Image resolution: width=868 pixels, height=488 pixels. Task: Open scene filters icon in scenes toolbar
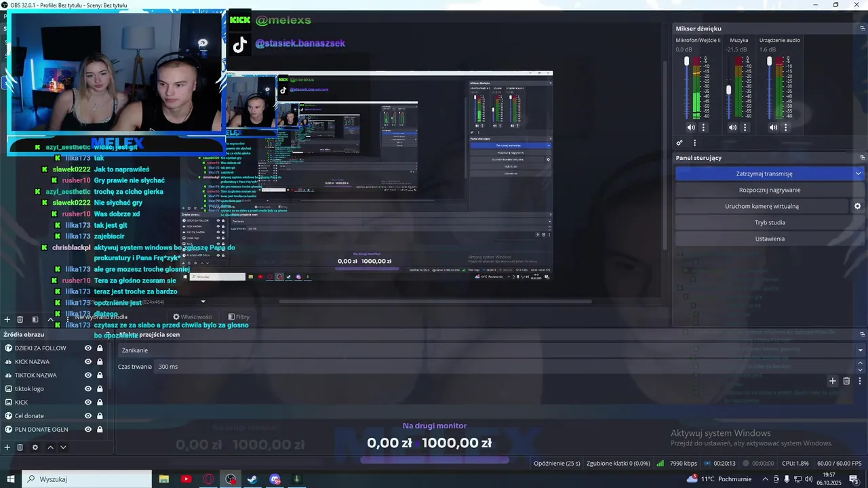click(35, 319)
